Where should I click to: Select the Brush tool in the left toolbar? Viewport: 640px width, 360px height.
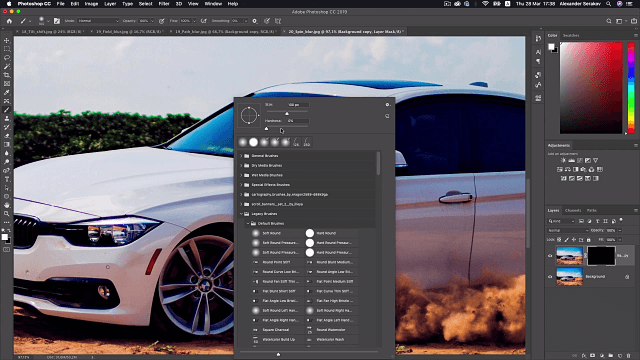pyautogui.click(x=7, y=110)
